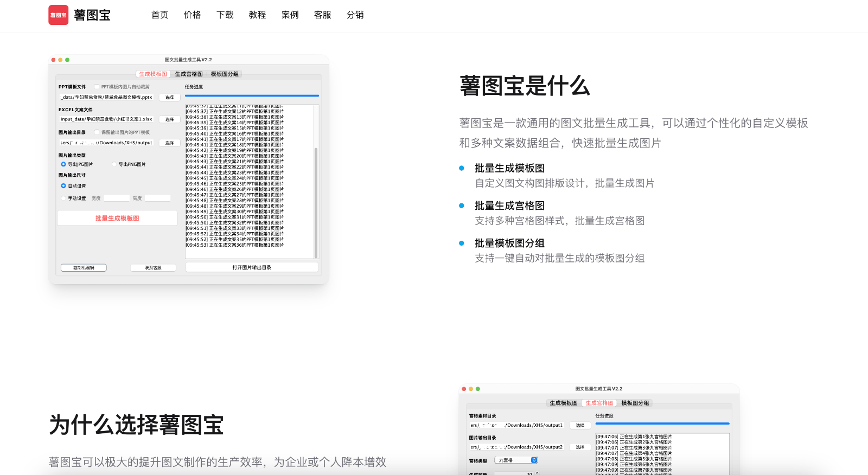Click the XHS/output1 宫格素材目录 path field
Screen dimensions: 868x475
(x=516, y=426)
